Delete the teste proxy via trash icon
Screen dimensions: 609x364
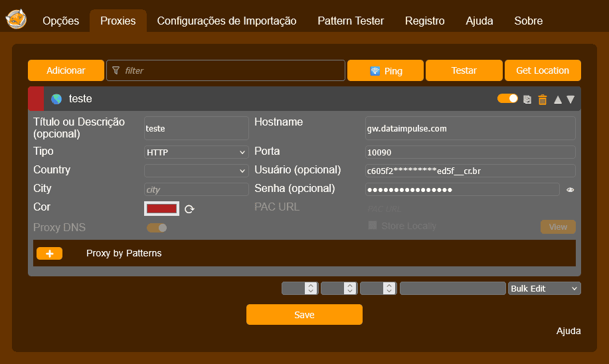[x=543, y=100]
